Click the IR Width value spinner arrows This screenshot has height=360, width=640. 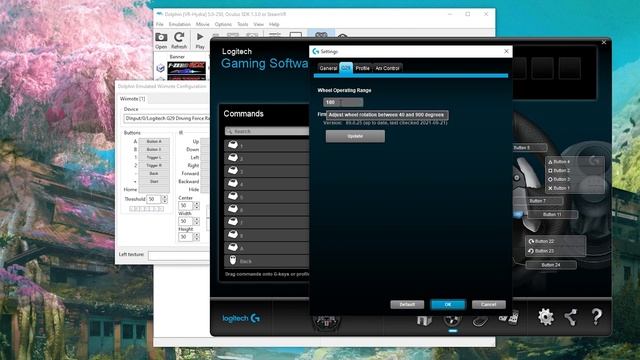click(196, 221)
